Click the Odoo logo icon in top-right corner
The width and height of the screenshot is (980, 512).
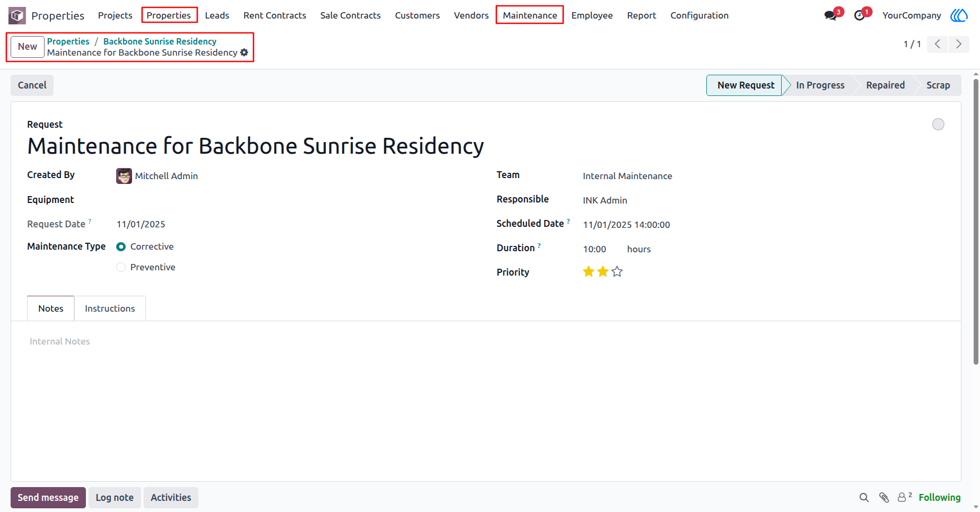click(959, 15)
